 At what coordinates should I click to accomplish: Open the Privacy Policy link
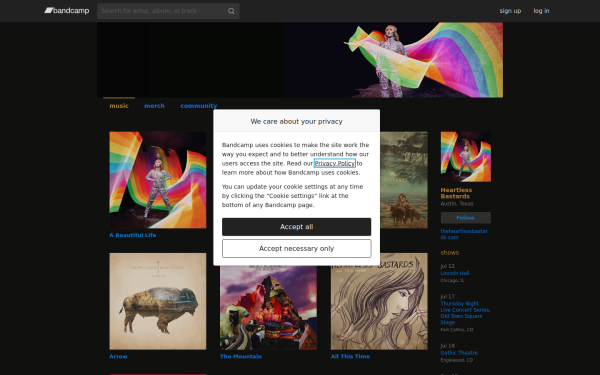coord(335,163)
